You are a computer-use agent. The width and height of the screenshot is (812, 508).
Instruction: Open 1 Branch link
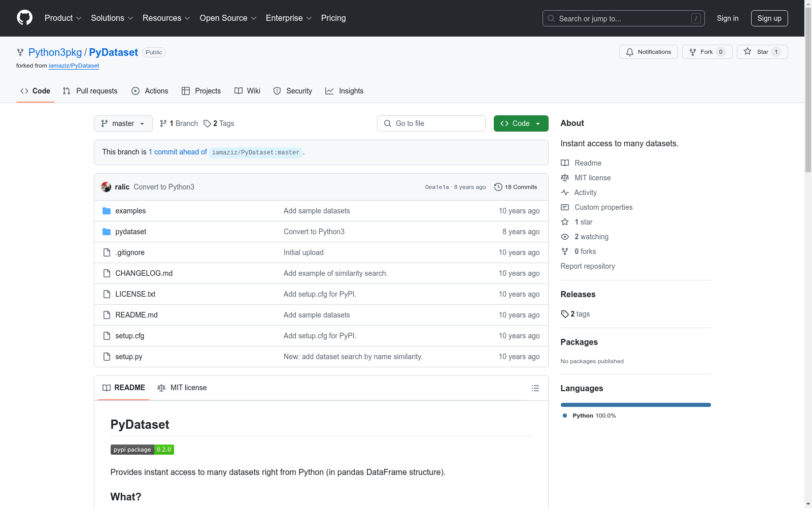(x=179, y=123)
